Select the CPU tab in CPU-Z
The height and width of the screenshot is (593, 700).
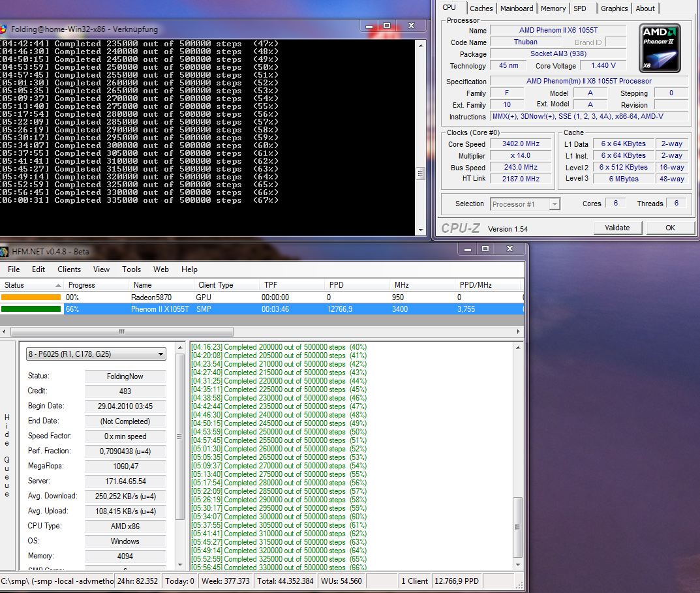tap(449, 8)
